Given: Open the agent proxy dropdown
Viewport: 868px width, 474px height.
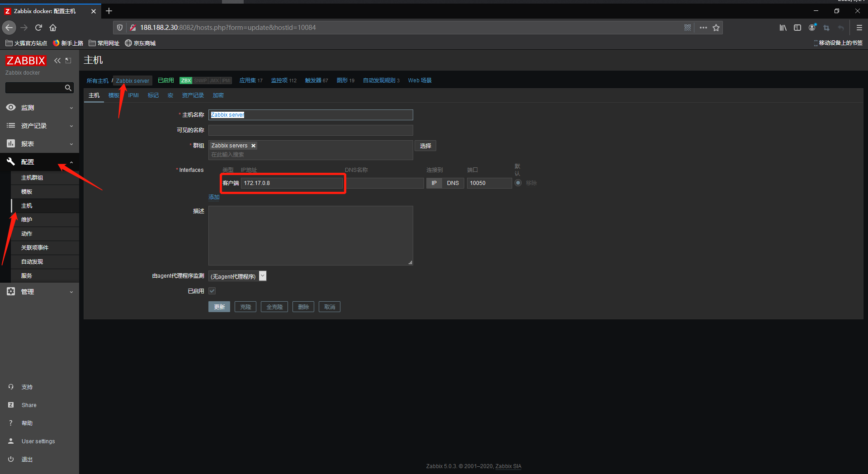Looking at the screenshot, I should pyautogui.click(x=237, y=276).
